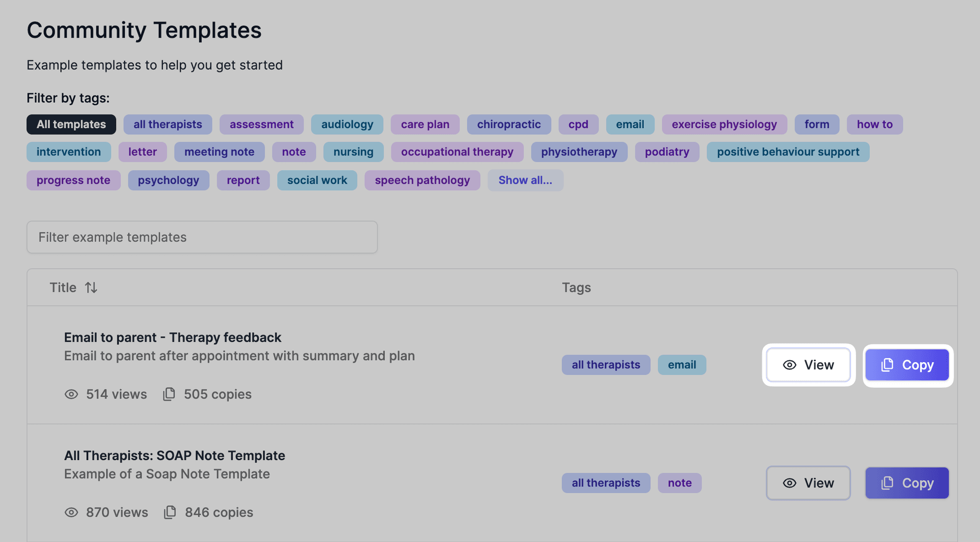This screenshot has height=542, width=980.
Task: Click the document icon in the highlighted Copy button
Action: pos(887,365)
